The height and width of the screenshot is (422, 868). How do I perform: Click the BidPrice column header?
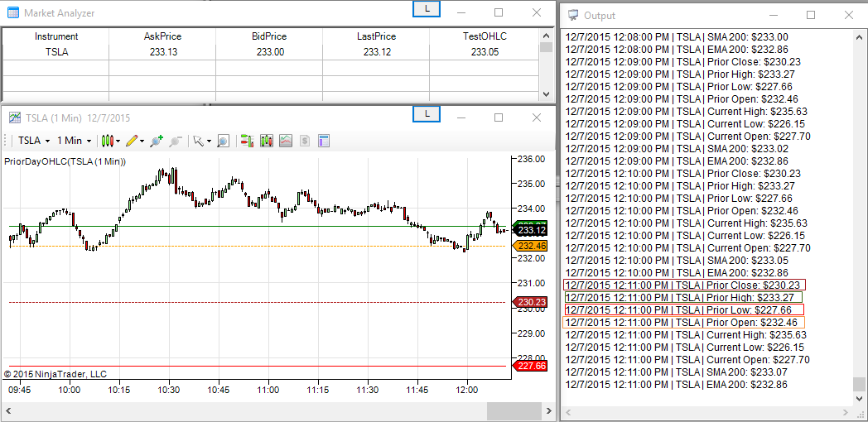[269, 36]
